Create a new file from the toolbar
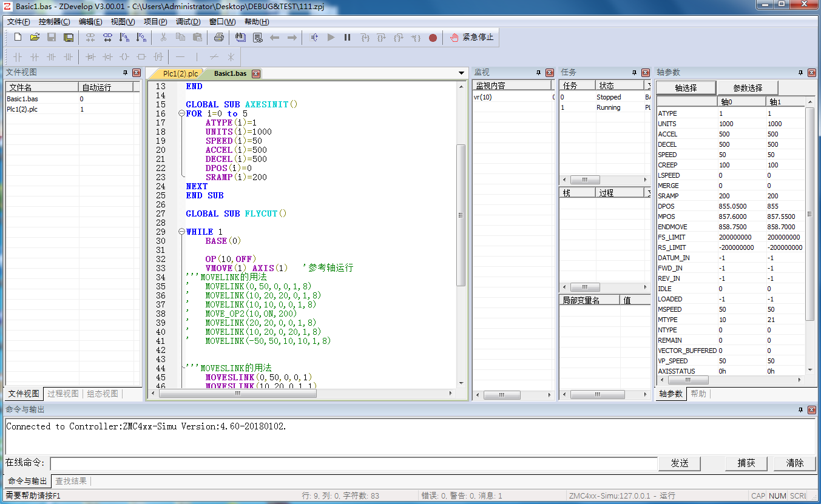The width and height of the screenshot is (821, 504). tap(18, 38)
